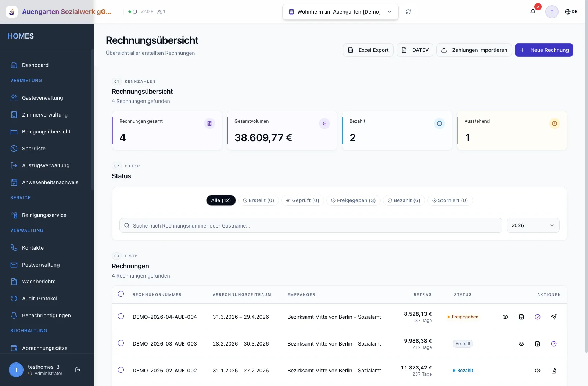Click the 8.528,13 € amount
Screen dimensions: 588x386
click(418, 314)
